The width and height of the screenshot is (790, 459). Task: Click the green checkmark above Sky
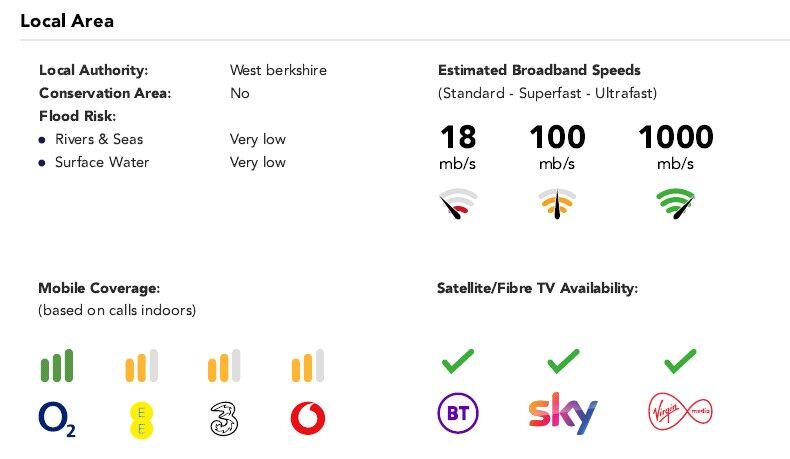point(563,359)
